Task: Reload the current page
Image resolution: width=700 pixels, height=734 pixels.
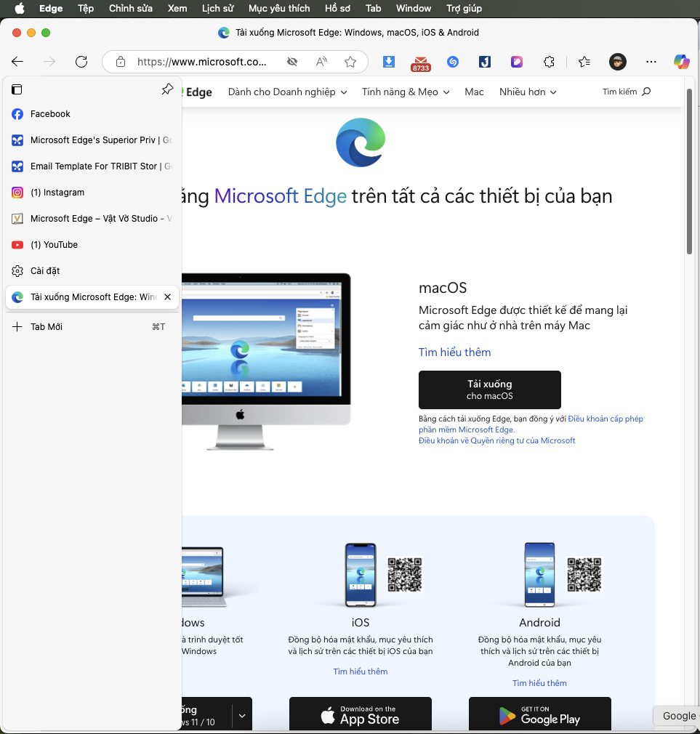Action: coord(81,61)
